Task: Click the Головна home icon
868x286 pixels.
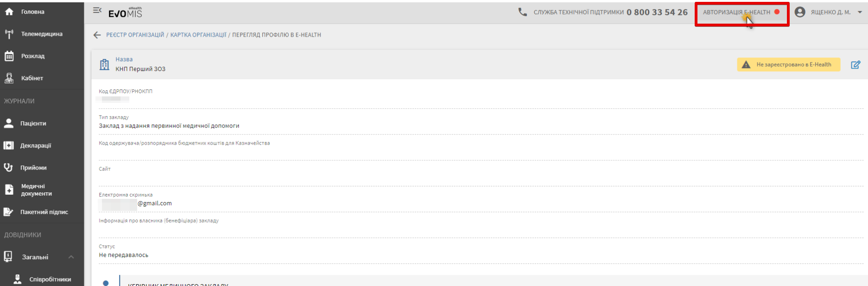Action: pos(9,12)
